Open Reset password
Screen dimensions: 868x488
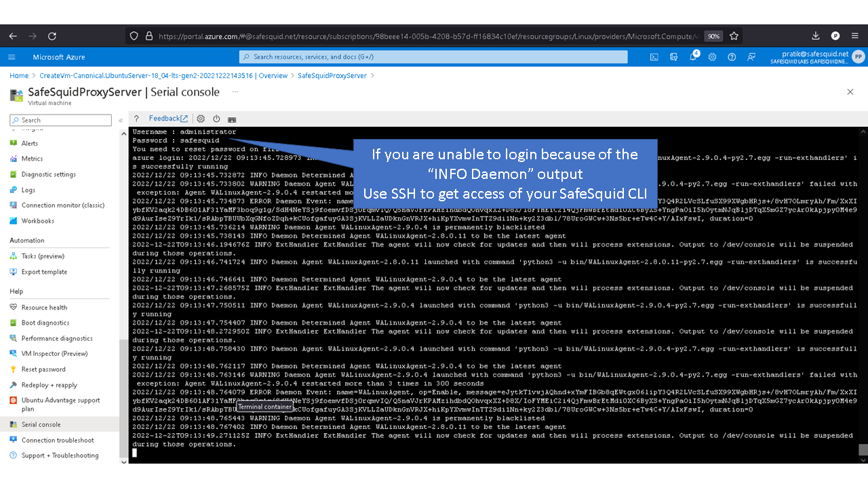43,369
